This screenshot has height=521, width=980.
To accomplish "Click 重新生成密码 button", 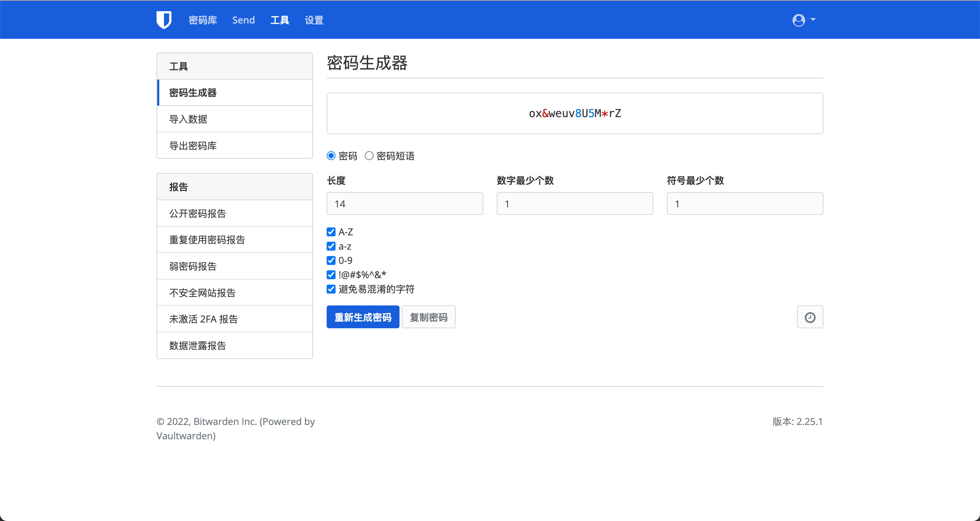I will pyautogui.click(x=363, y=317).
